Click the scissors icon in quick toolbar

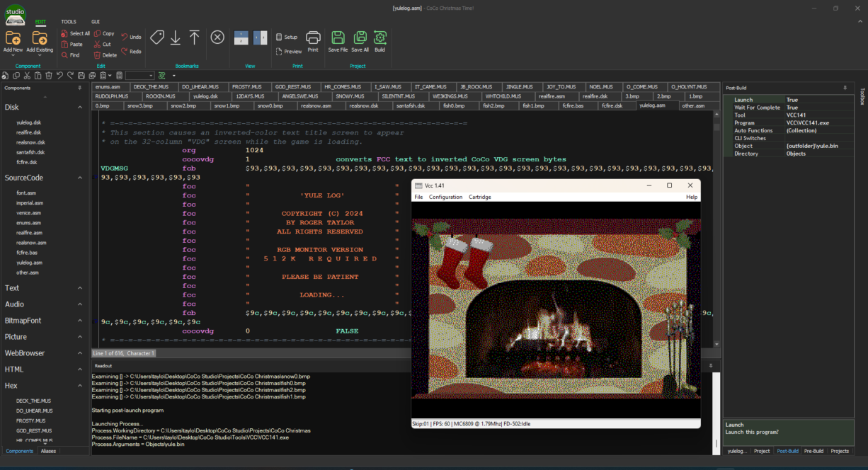(x=27, y=75)
